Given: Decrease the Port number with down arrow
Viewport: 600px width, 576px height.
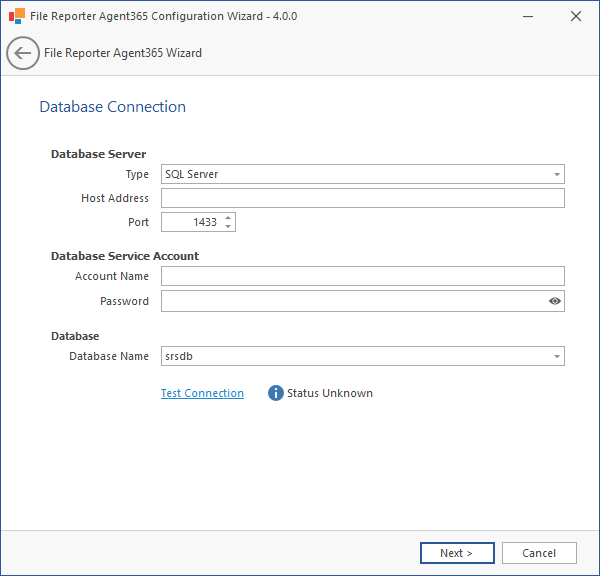Looking at the screenshot, I should [229, 227].
